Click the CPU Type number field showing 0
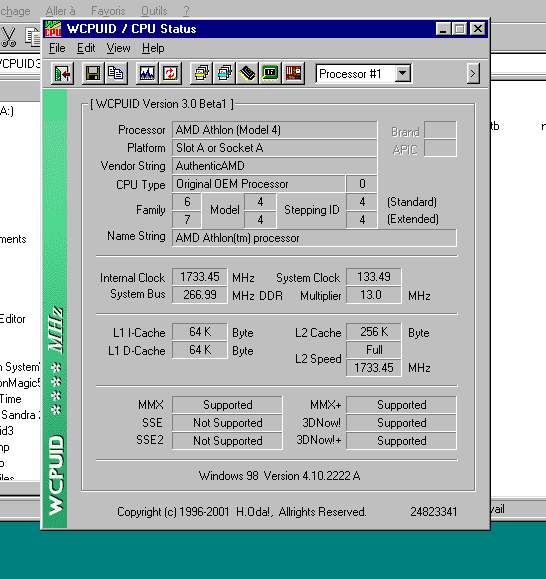This screenshot has height=579, width=546. [x=362, y=184]
